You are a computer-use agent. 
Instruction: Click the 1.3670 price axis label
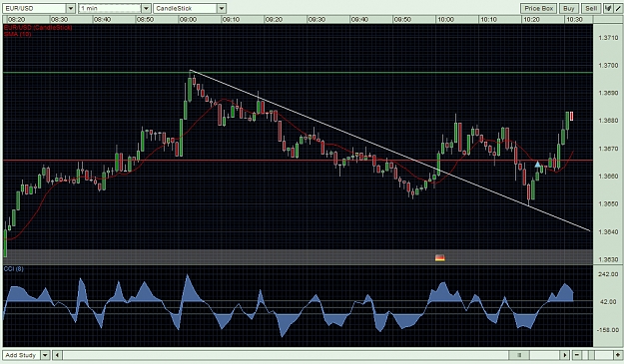tap(608, 149)
